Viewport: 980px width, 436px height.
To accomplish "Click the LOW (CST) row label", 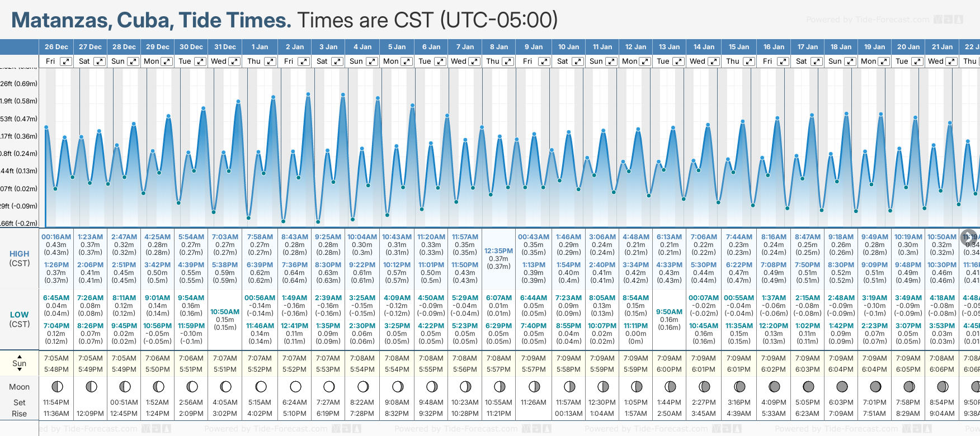I will click(20, 319).
